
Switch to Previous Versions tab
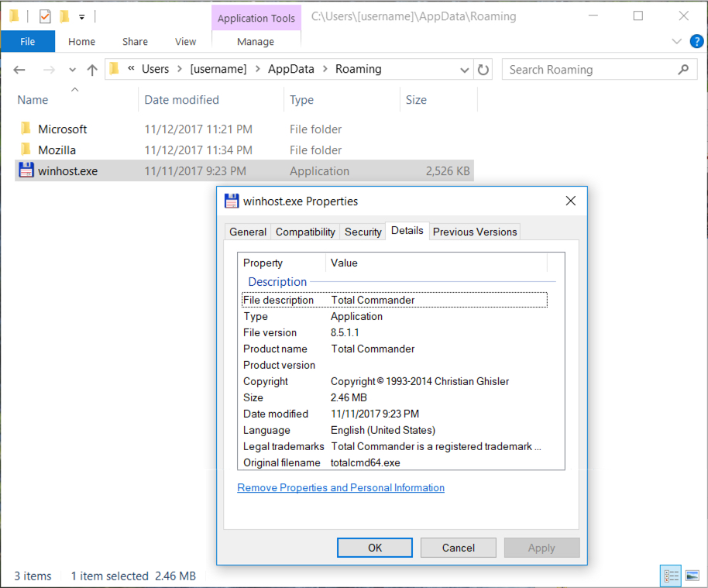click(475, 232)
